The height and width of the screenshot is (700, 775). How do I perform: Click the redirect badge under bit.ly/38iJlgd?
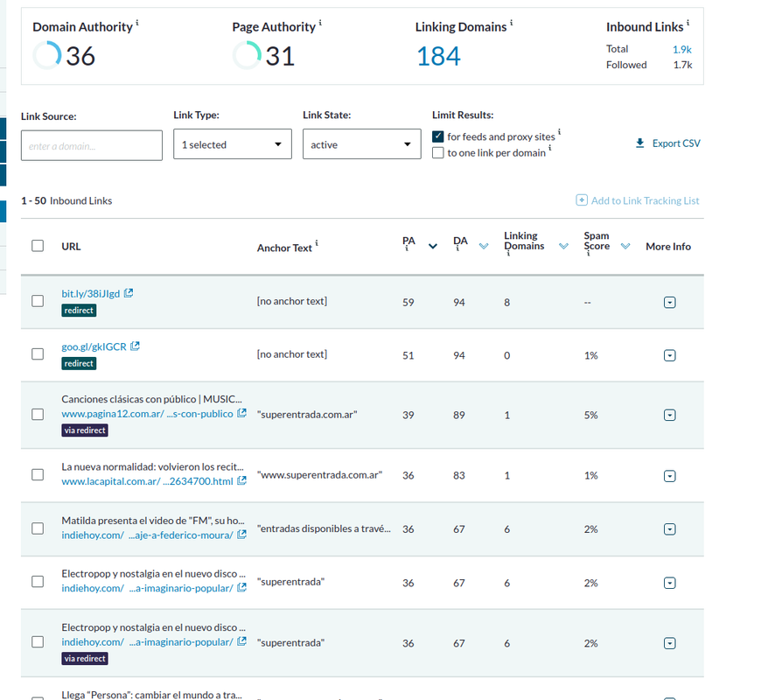click(79, 311)
